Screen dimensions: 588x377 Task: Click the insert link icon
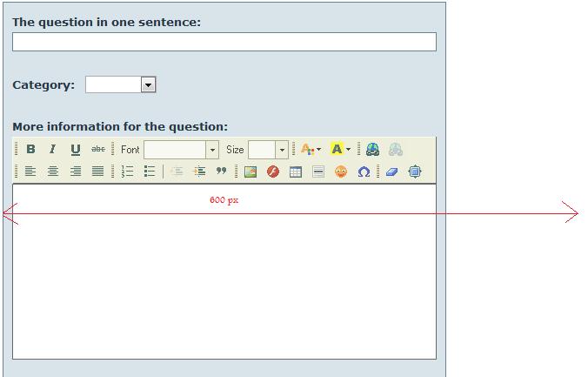click(x=372, y=150)
